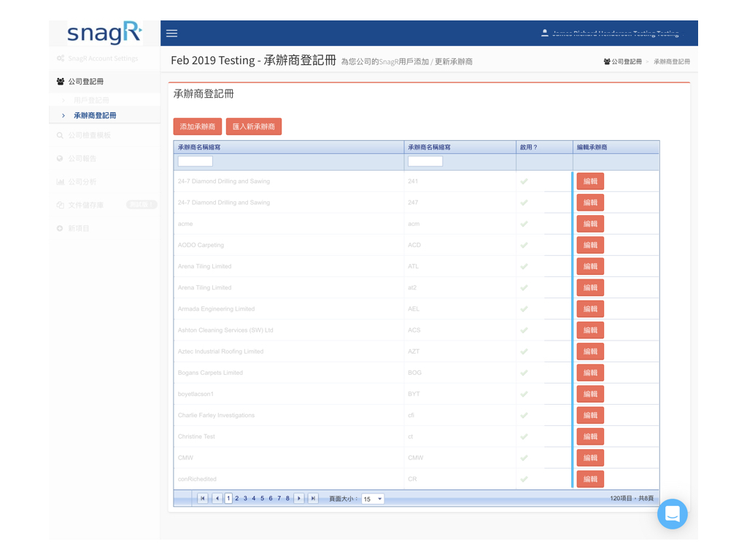Edit the AODO Carpeting row
The height and width of the screenshot is (560, 747).
coord(590,245)
